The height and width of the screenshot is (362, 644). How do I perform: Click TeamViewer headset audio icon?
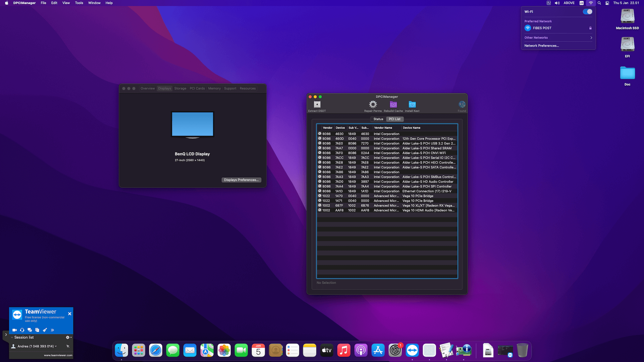tap(22, 330)
